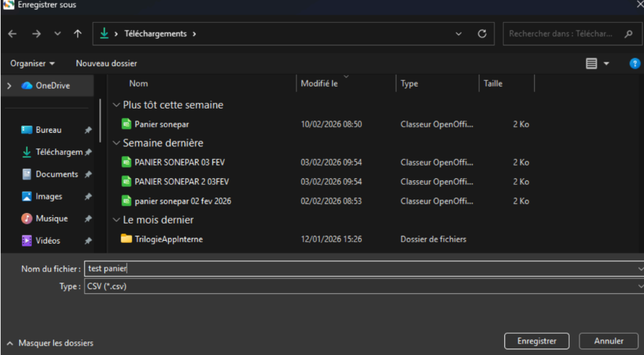This screenshot has height=355, width=644.
Task: Open the help question mark icon
Action: [x=635, y=63]
